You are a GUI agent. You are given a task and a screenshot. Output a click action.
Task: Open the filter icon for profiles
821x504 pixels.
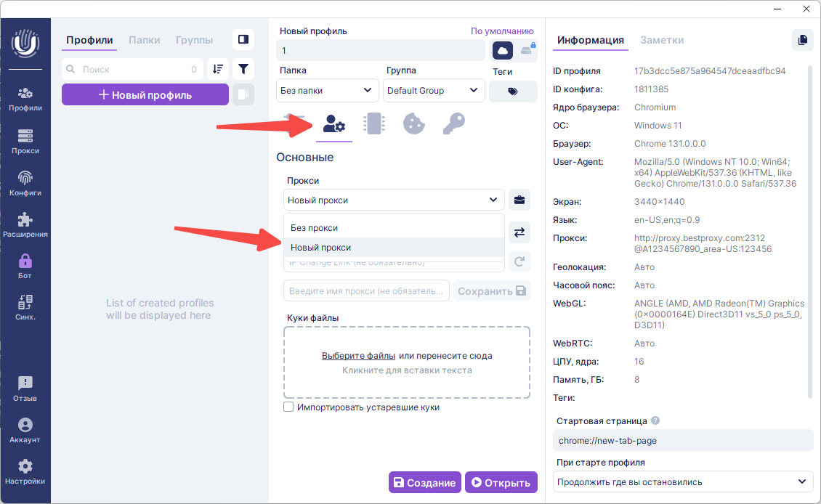pyautogui.click(x=243, y=69)
